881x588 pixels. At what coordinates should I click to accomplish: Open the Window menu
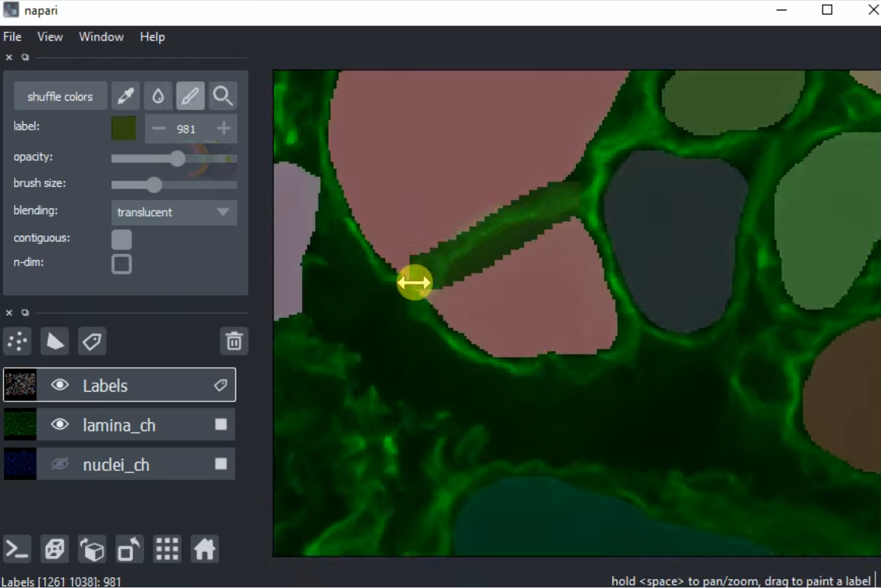(101, 37)
